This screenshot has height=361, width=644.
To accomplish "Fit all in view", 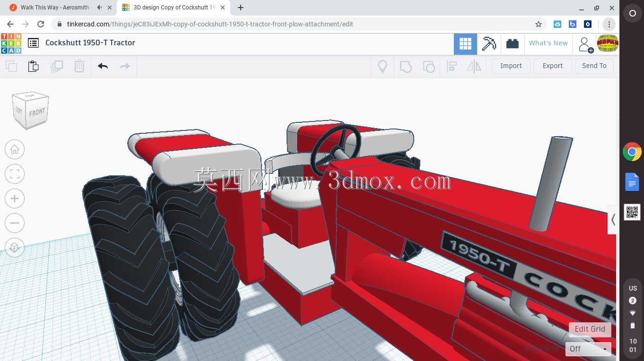I will click(15, 174).
